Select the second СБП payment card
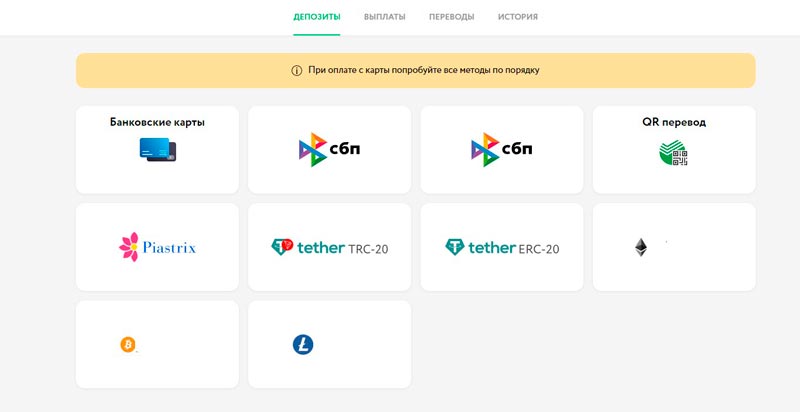The image size is (800, 412). point(502,150)
